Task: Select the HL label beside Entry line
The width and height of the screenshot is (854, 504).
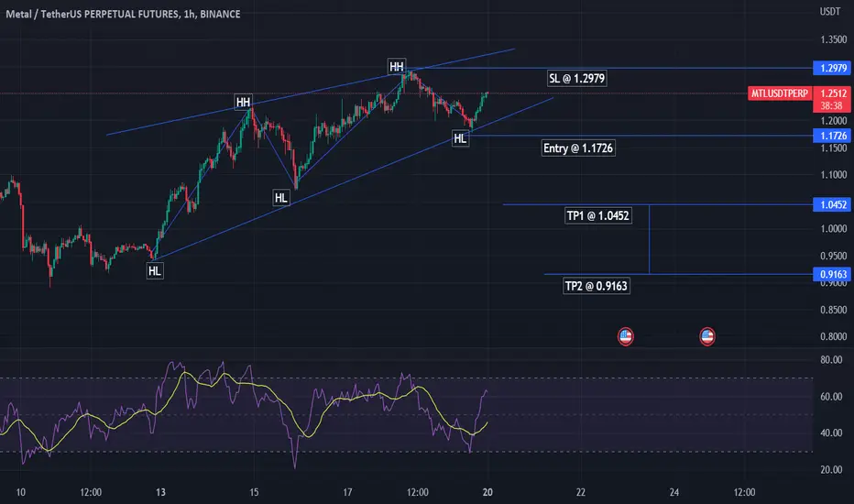Action: pyautogui.click(x=460, y=139)
